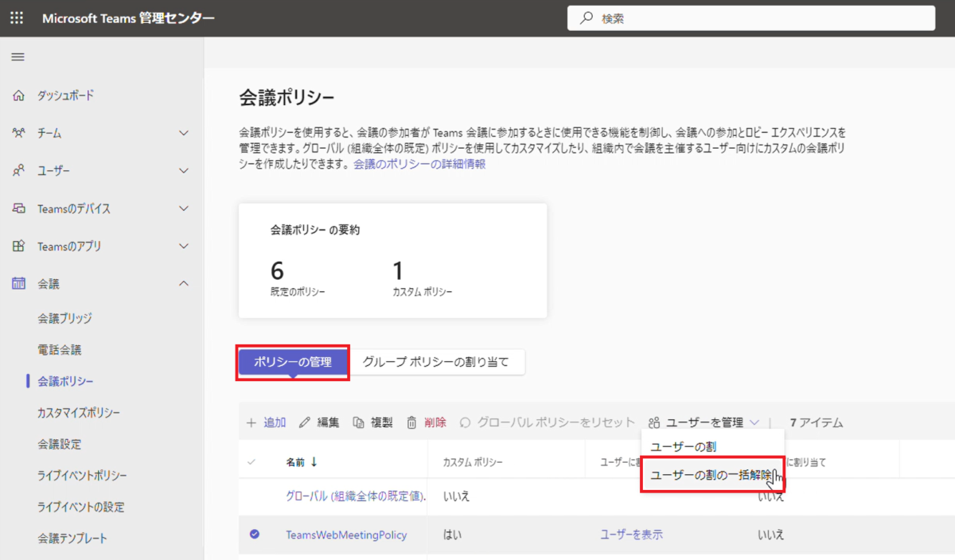Open the Teamsのデバイス section icon
Image resolution: width=955 pixels, height=560 pixels.
click(17, 208)
